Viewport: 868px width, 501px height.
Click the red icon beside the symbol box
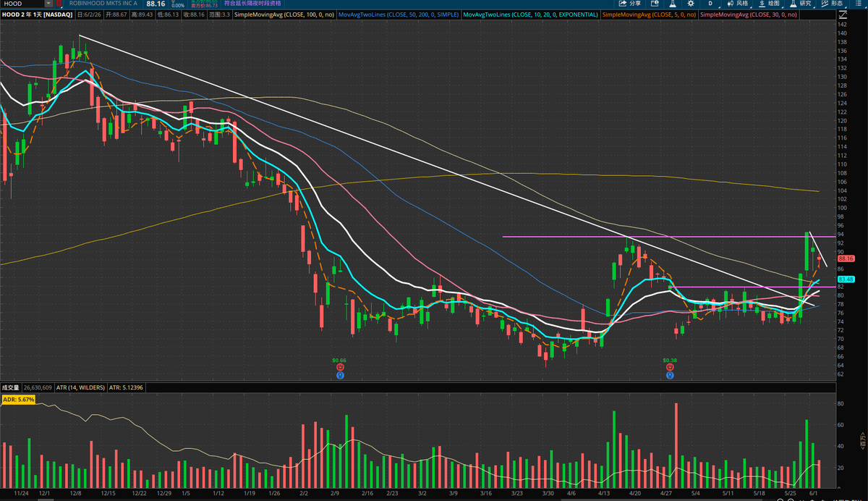click(x=59, y=4)
